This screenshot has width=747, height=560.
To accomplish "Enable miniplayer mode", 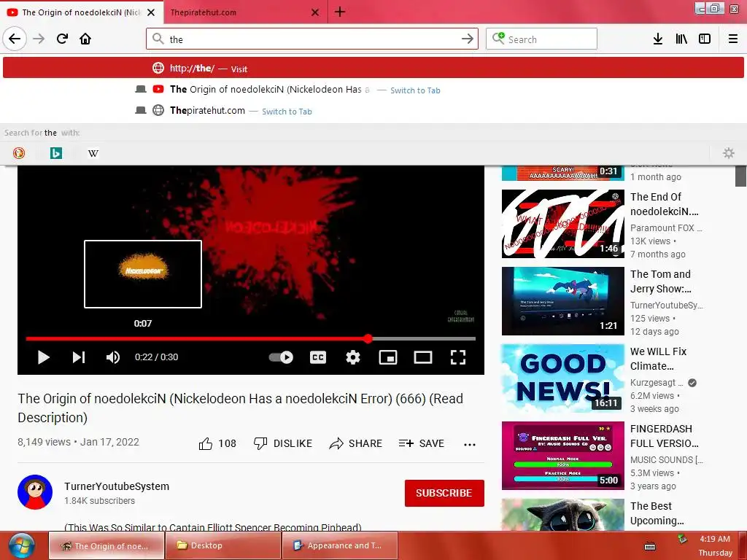I will pyautogui.click(x=388, y=357).
